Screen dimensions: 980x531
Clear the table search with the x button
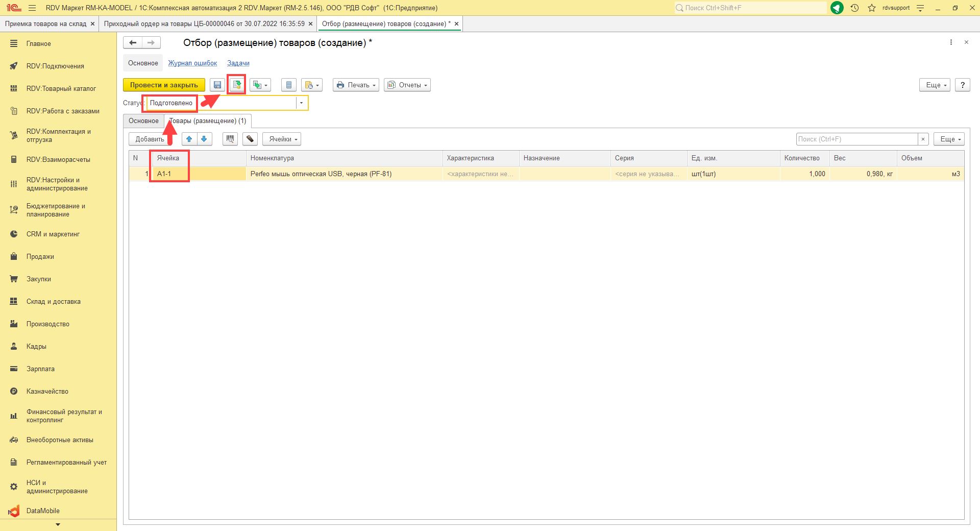point(923,139)
